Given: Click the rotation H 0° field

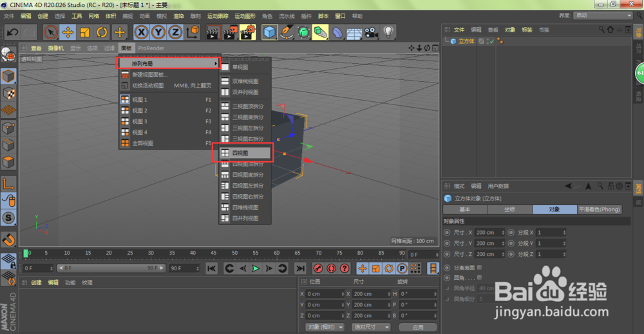Looking at the screenshot, I should coord(418,294).
